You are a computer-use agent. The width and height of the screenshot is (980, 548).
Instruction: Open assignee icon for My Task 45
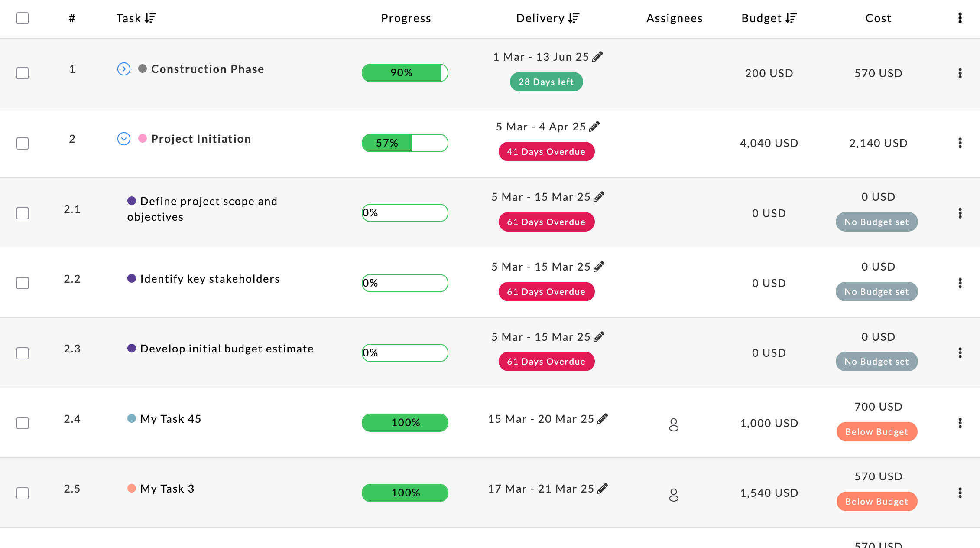coord(674,424)
